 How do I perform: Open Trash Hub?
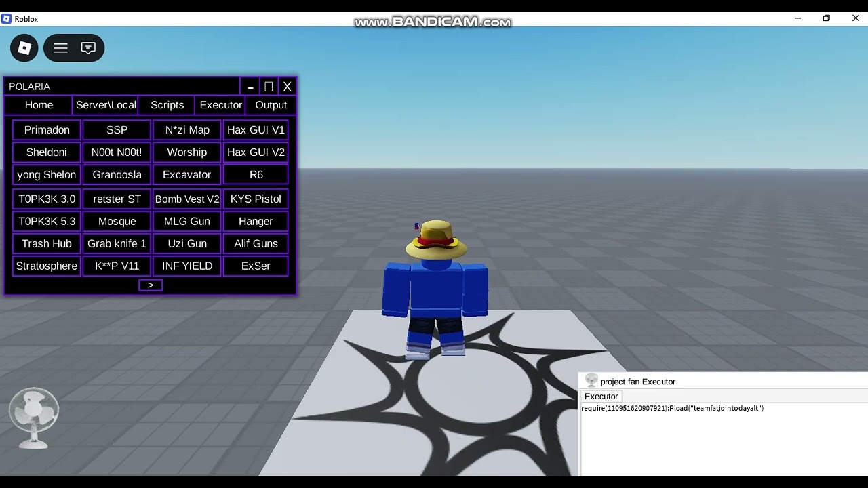(47, 244)
